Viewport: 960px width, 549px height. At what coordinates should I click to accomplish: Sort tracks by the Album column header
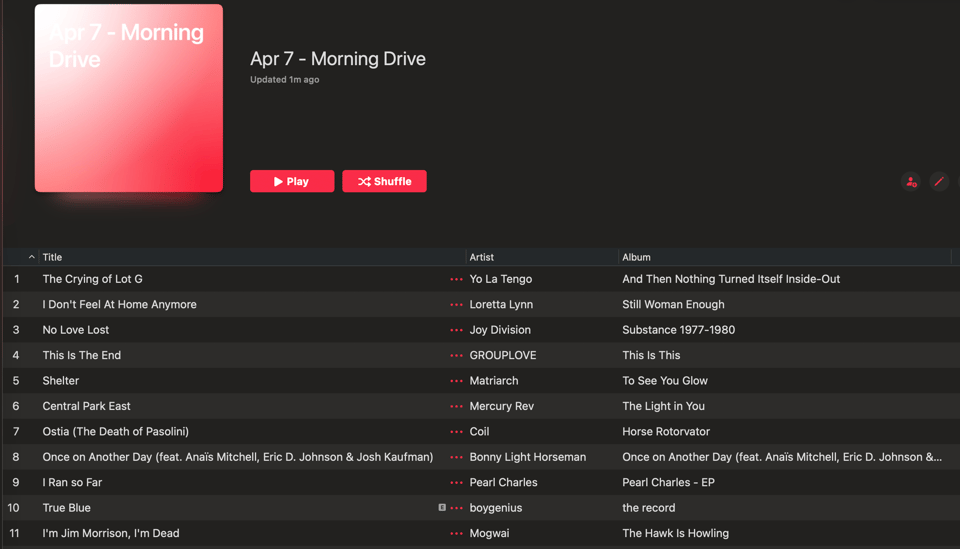pyautogui.click(x=636, y=257)
